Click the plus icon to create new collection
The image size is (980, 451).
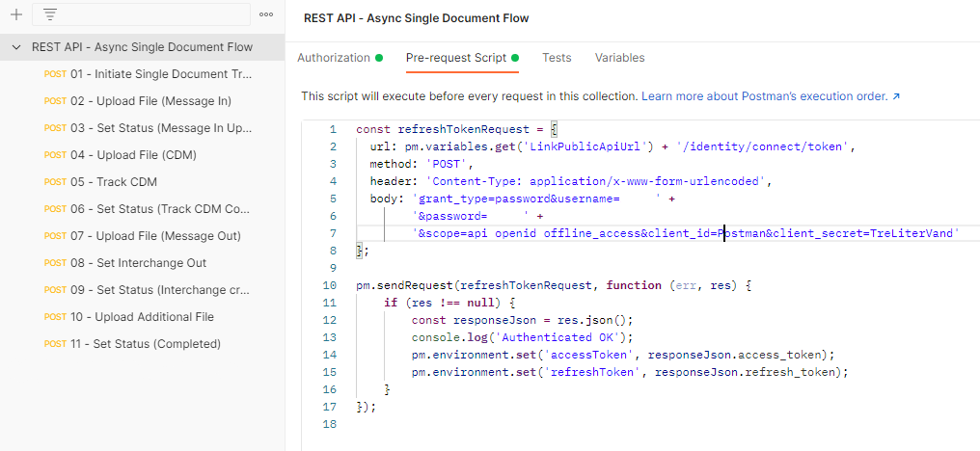(x=15, y=14)
